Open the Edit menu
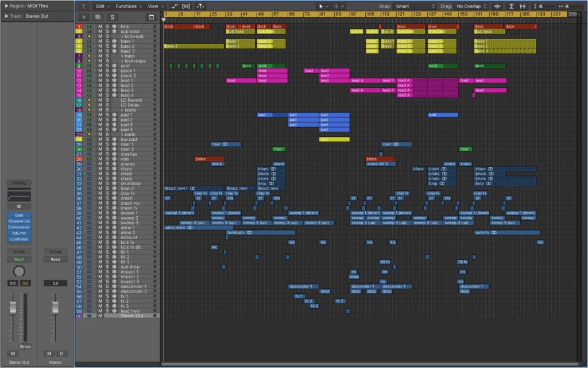 103,6
